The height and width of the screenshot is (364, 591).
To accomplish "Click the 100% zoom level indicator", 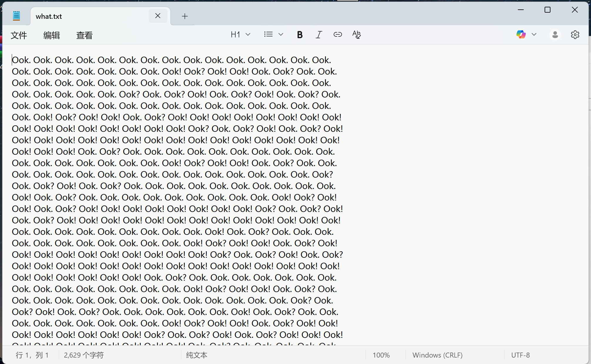I will 381,355.
